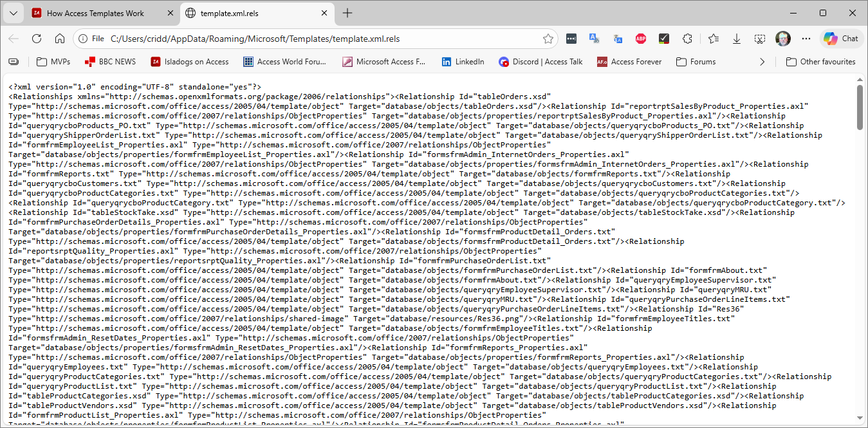The width and height of the screenshot is (868, 428).
Task: Open the Access Forever bookmark
Action: 629,62
